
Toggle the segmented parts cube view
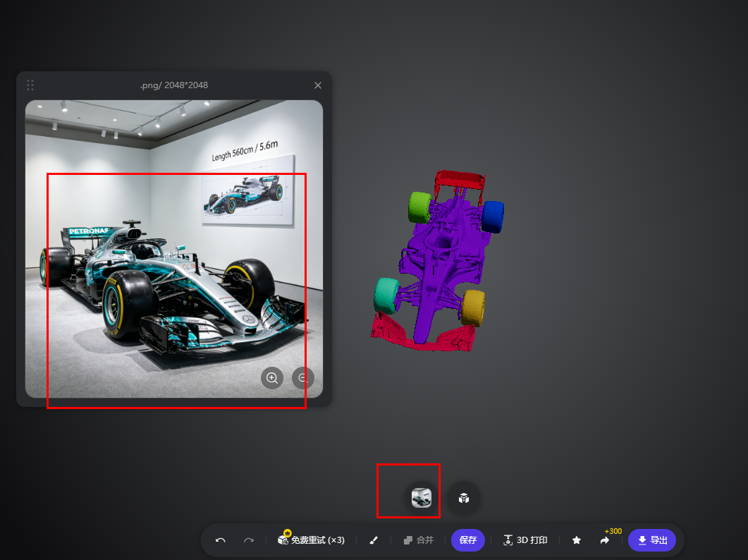464,499
